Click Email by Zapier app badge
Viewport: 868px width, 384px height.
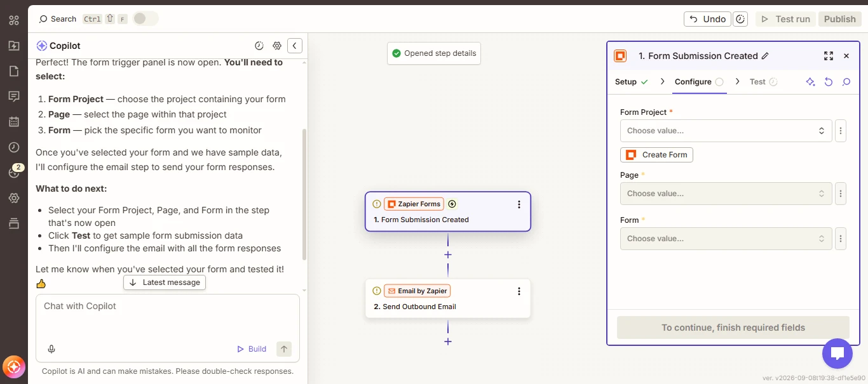coord(417,291)
